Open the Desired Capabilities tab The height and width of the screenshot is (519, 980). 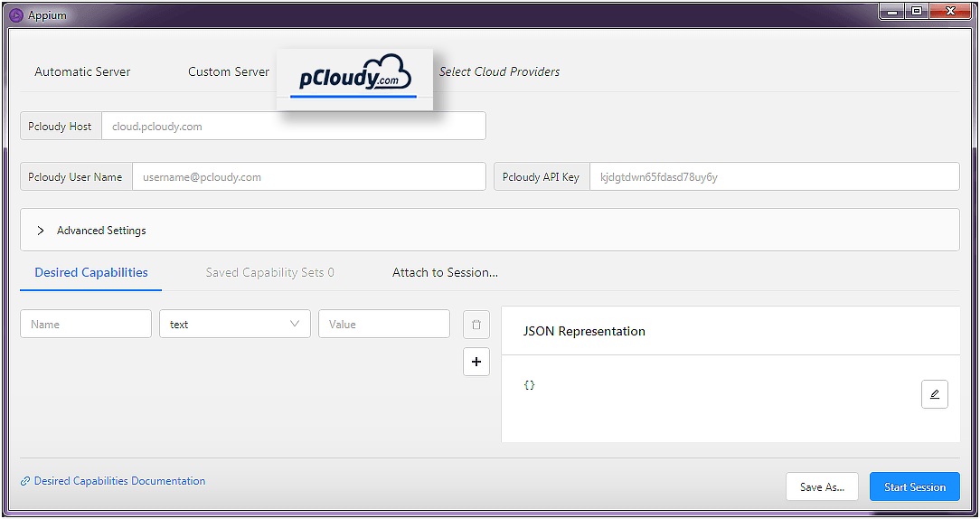click(x=91, y=273)
